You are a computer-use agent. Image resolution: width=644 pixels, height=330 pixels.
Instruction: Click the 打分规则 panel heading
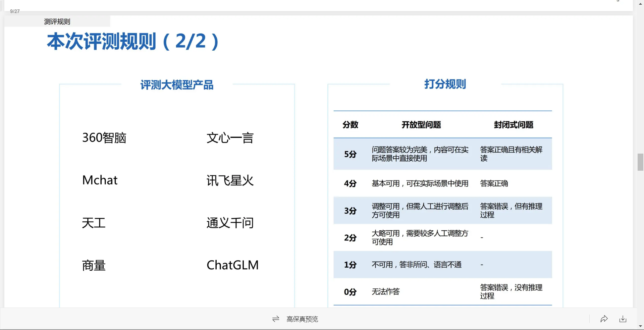pyautogui.click(x=445, y=84)
